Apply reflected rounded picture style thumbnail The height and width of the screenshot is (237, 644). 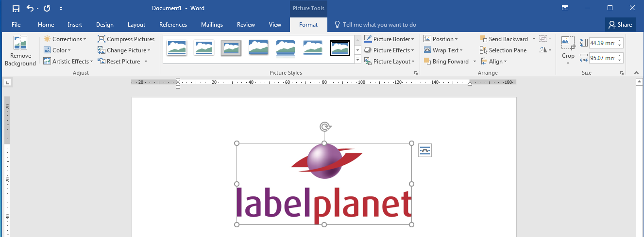coord(286,48)
